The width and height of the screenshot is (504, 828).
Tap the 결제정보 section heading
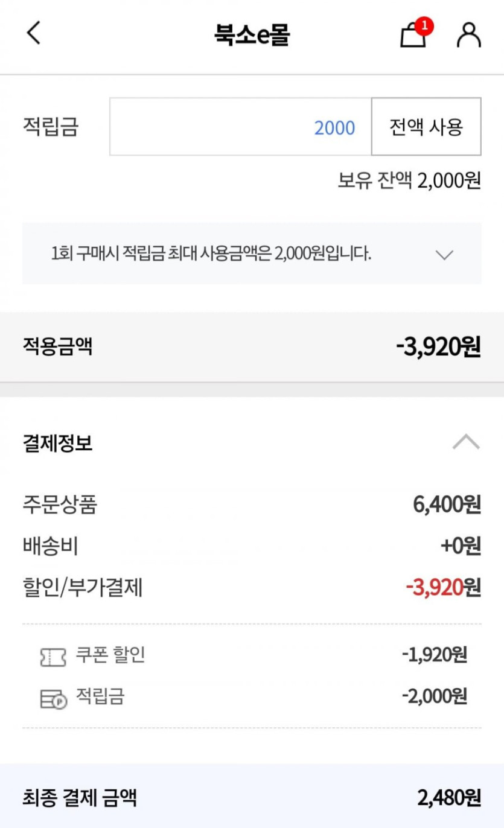pos(57,444)
